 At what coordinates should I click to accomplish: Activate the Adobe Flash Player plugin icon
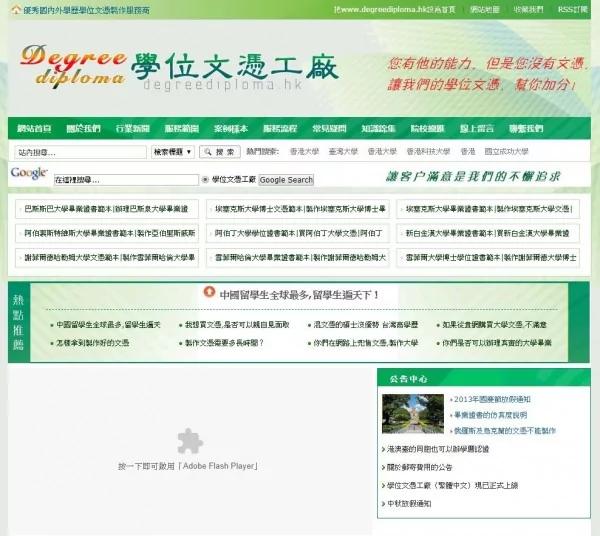click(x=190, y=441)
